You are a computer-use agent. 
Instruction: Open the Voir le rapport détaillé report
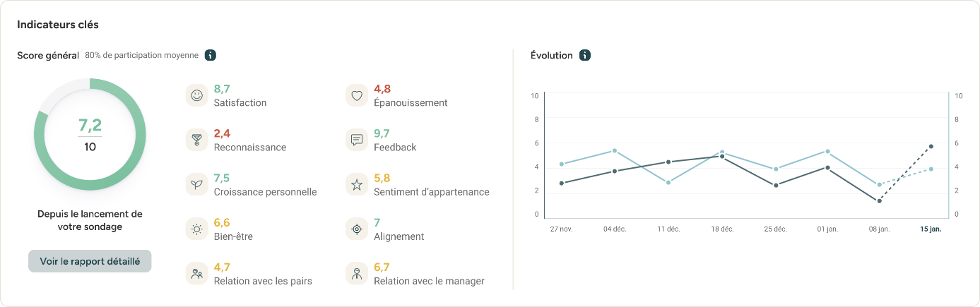pyautogui.click(x=90, y=261)
